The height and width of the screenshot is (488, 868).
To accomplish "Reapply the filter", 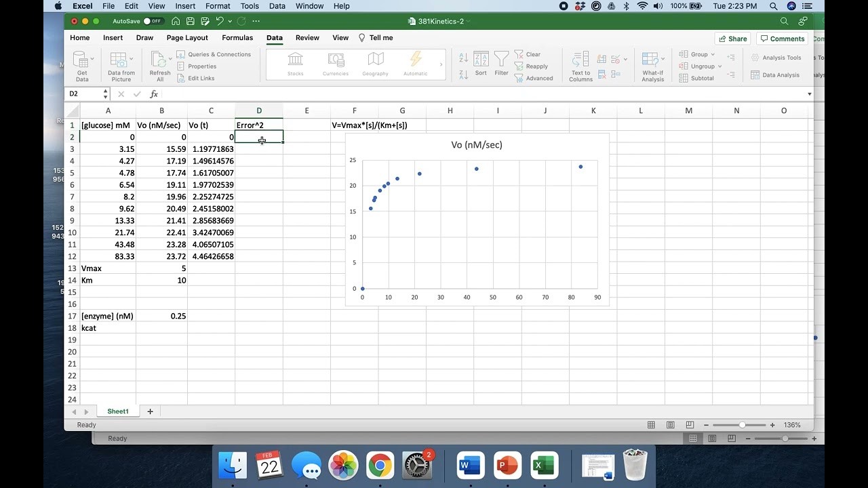I will click(531, 66).
